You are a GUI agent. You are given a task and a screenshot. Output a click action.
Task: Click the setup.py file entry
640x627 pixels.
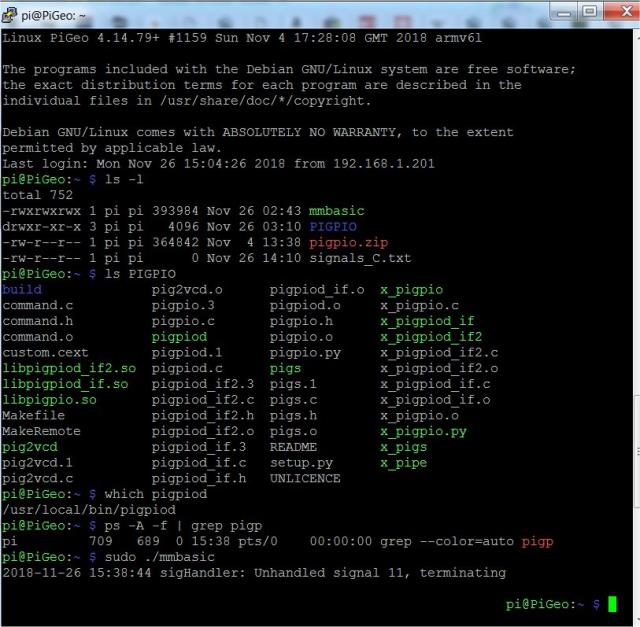click(x=301, y=462)
